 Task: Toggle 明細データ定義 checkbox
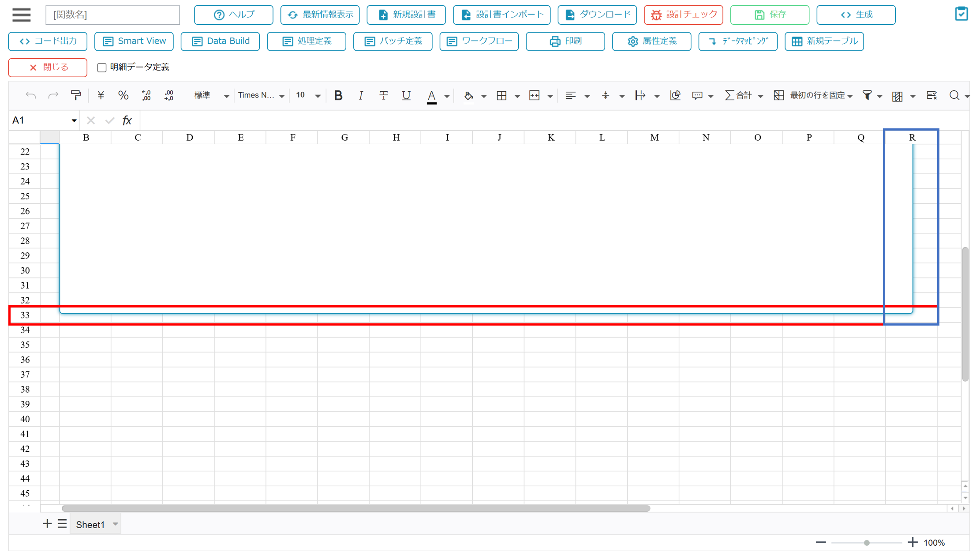pyautogui.click(x=102, y=67)
